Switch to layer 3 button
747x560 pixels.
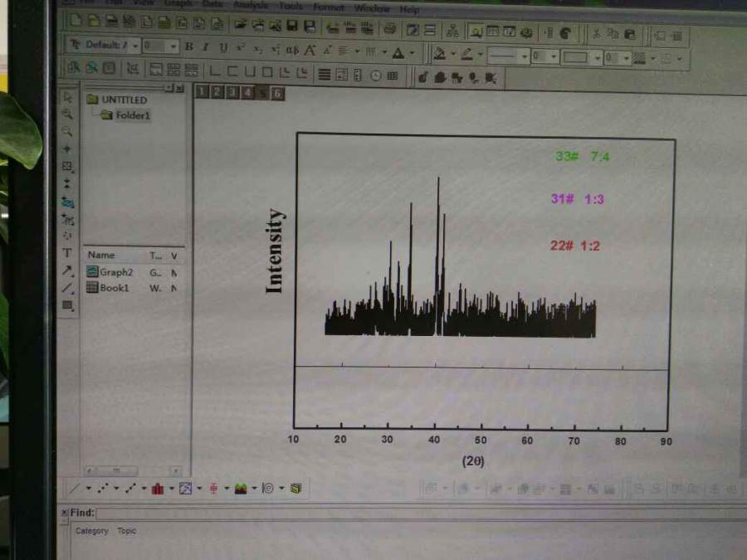[x=232, y=92]
